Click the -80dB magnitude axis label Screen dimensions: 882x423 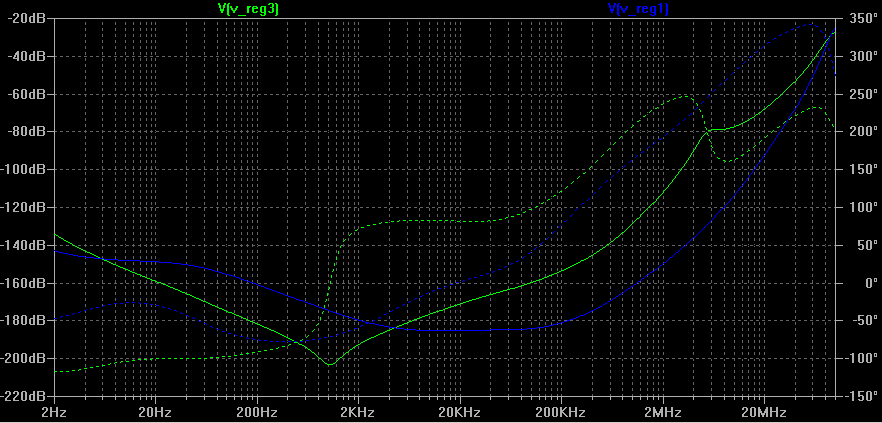(26, 132)
